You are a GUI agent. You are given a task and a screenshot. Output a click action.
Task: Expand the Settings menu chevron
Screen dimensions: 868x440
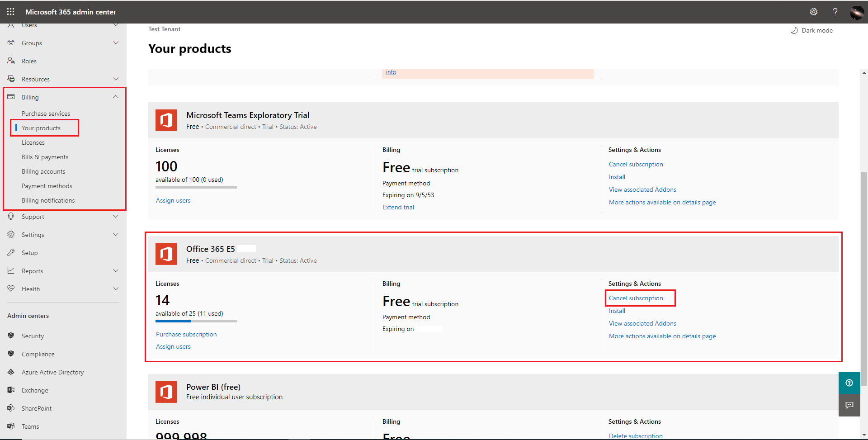tap(116, 234)
